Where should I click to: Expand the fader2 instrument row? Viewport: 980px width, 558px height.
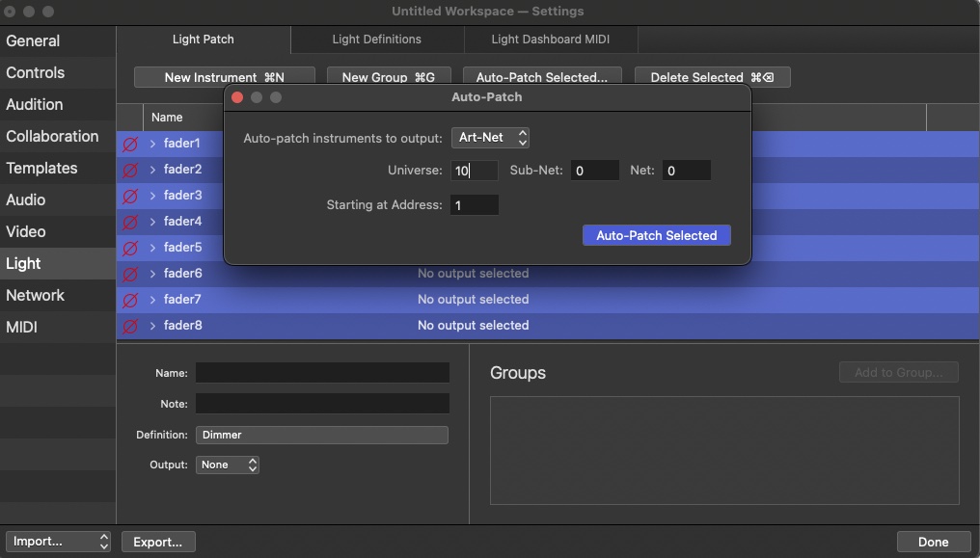[152, 170]
